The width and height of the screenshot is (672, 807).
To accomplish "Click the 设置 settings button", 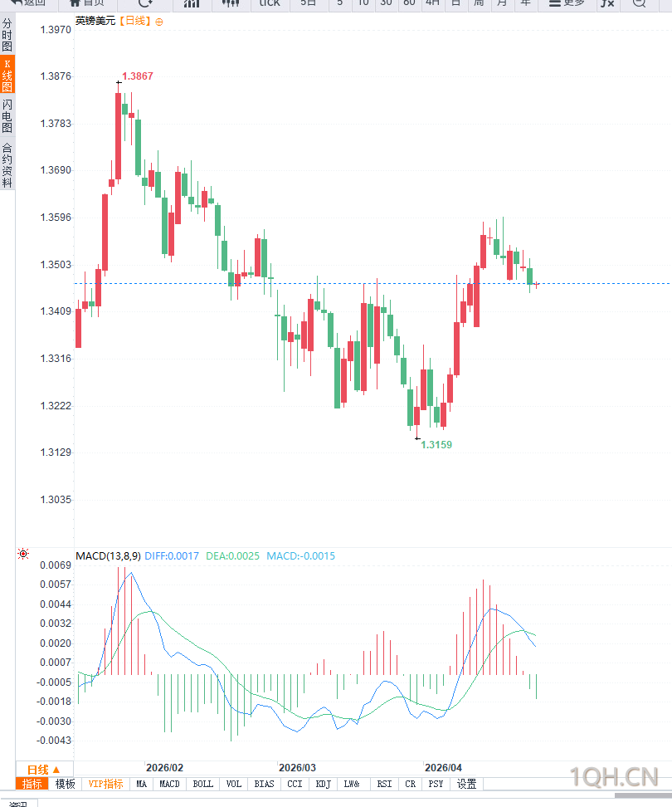I will coord(467,784).
